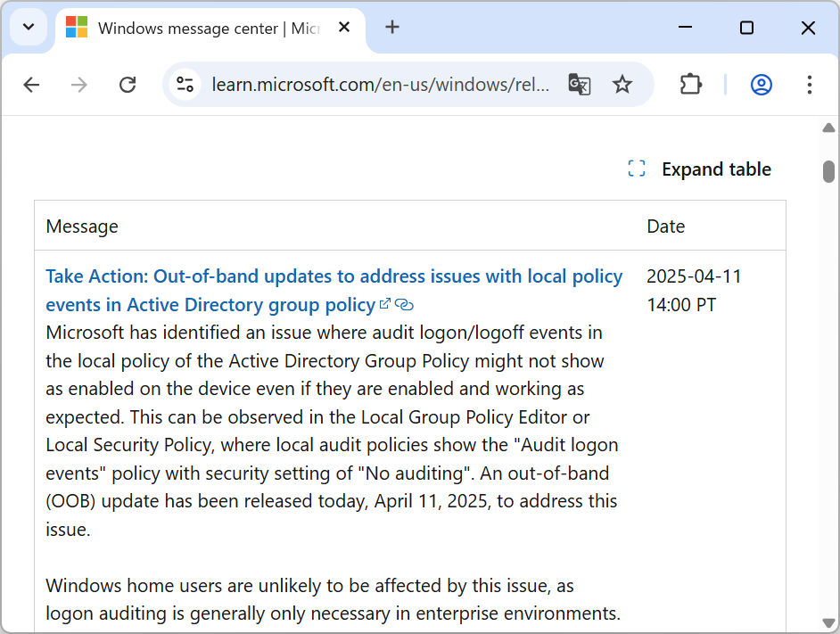This screenshot has height=634, width=840.
Task: Open the Extensions puzzle icon
Action: [691, 85]
